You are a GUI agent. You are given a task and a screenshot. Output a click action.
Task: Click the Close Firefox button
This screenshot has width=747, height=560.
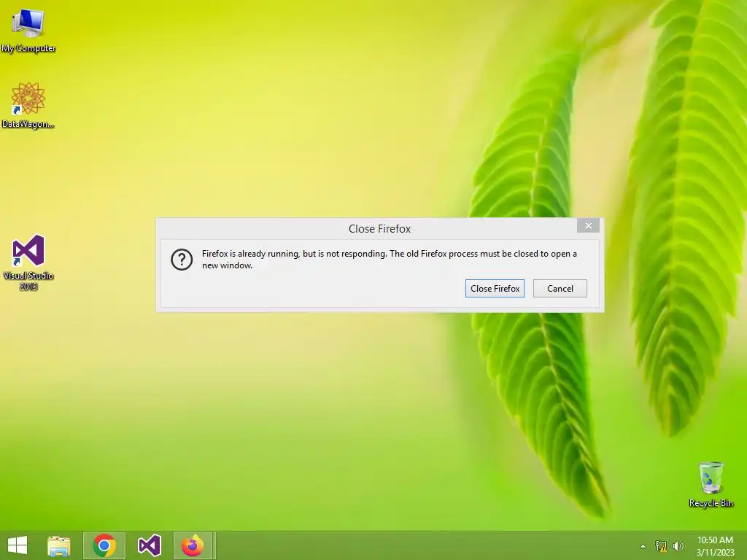495,288
